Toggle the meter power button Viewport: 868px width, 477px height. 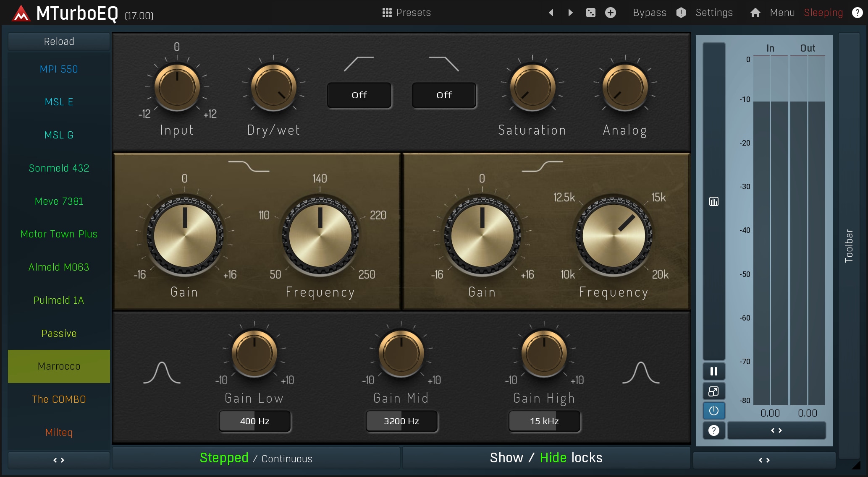click(x=713, y=411)
